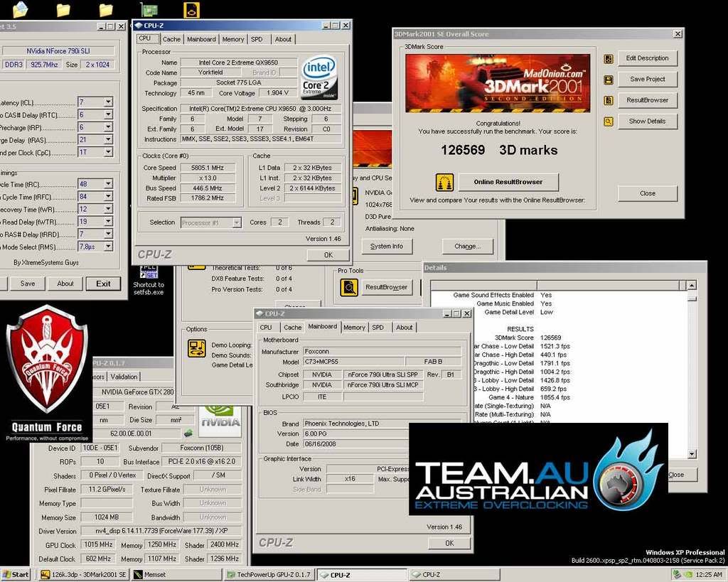The height and width of the screenshot is (582, 728).
Task: Open the tWTR read delay dropdown
Action: pyautogui.click(x=108, y=222)
